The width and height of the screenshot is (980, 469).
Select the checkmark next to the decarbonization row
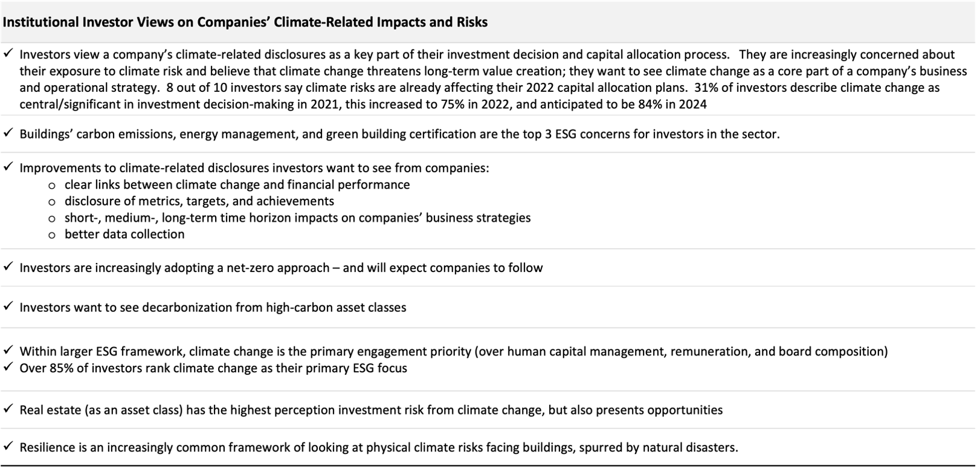(x=8, y=306)
